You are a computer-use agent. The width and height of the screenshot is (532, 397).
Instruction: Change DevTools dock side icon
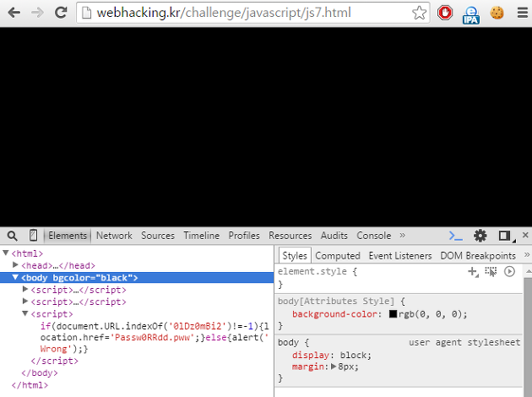[504, 236]
